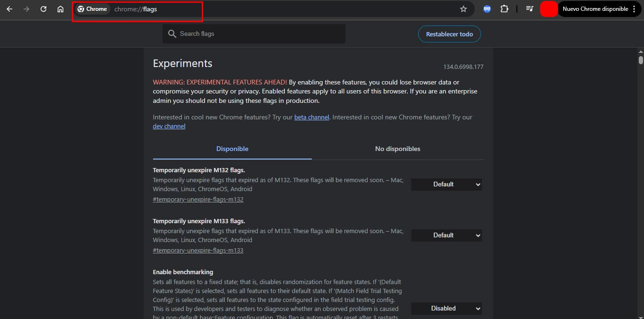This screenshot has width=644, height=319.
Task: Click the Restablecer todo button
Action: coord(449,34)
